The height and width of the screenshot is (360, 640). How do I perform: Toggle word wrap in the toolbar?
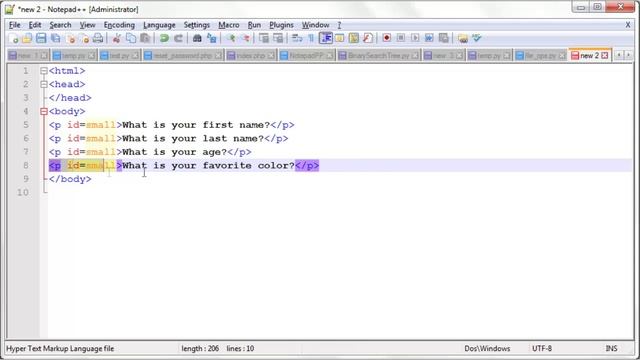297,38
